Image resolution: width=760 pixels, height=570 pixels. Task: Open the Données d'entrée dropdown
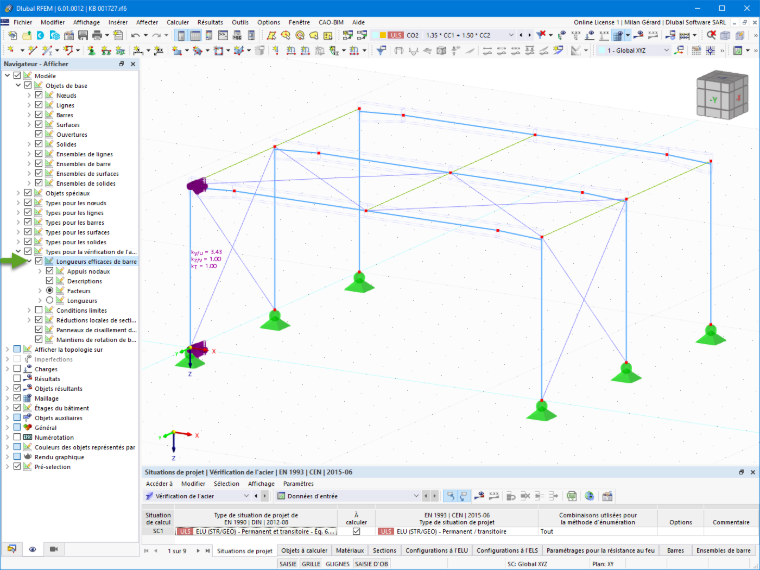tap(416, 496)
